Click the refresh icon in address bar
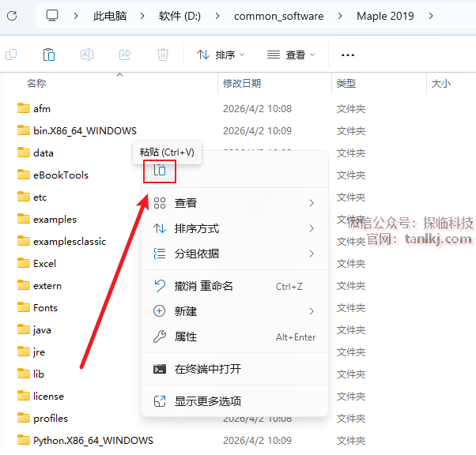This screenshot has width=476, height=455. click(x=12, y=16)
